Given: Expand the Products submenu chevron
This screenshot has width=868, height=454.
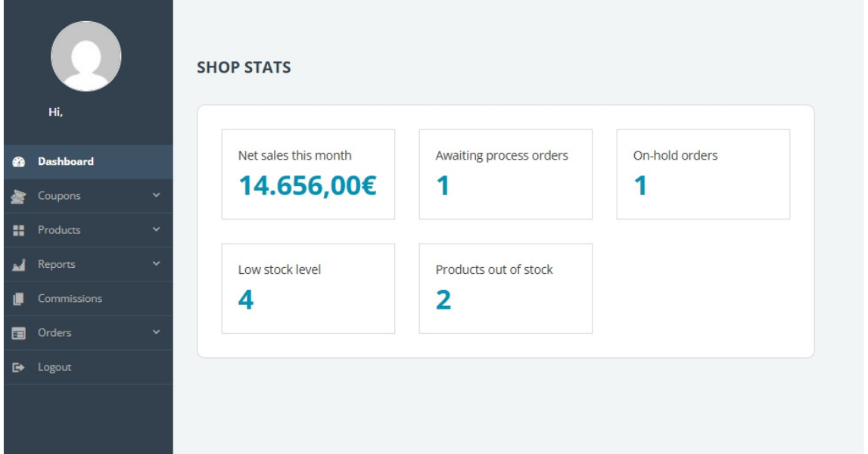Looking at the screenshot, I should [156, 229].
